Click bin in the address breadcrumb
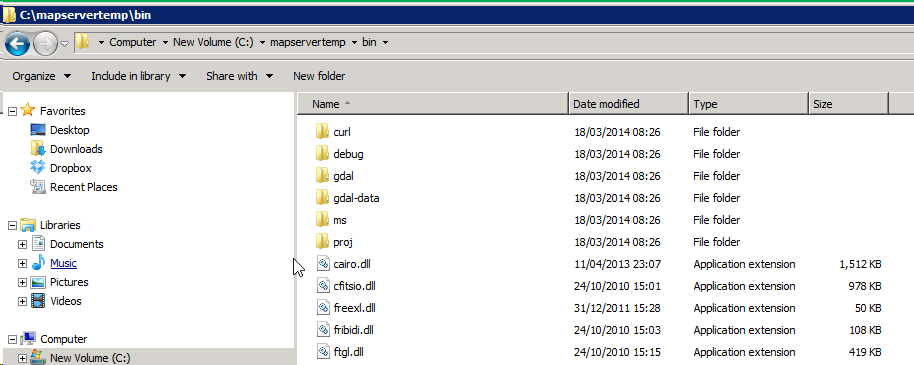 click(370, 42)
